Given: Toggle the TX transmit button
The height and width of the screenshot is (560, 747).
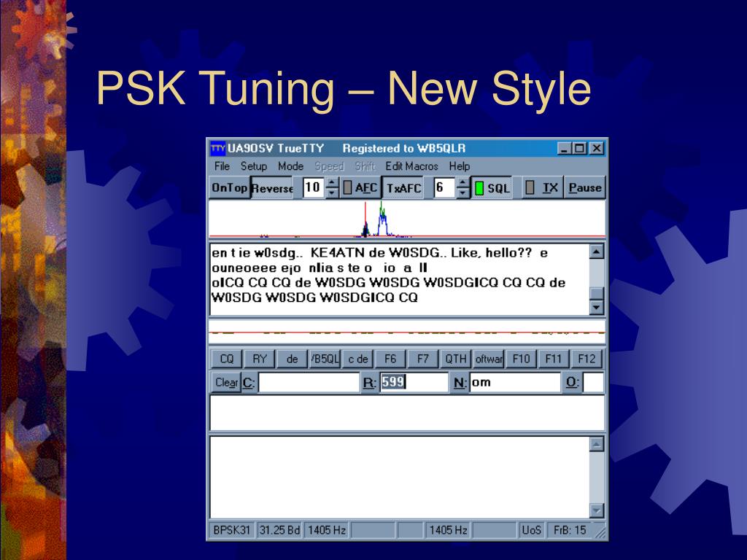Looking at the screenshot, I should (542, 187).
